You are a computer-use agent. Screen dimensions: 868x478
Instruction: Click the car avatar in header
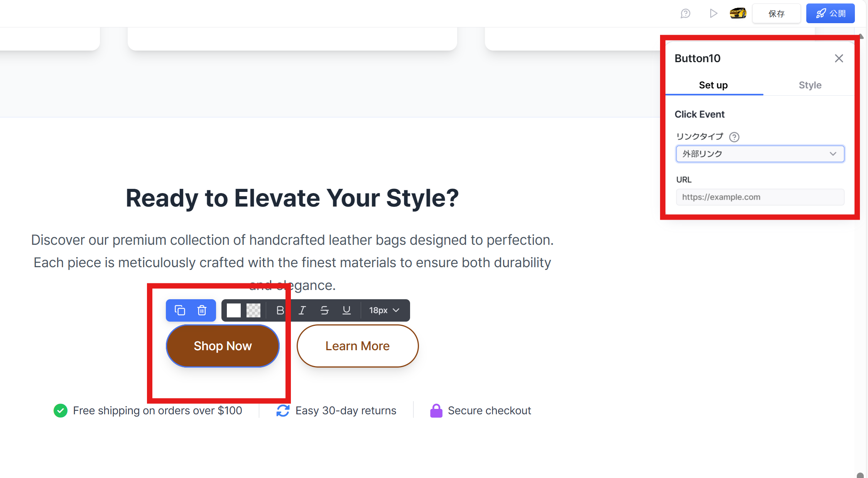738,14
